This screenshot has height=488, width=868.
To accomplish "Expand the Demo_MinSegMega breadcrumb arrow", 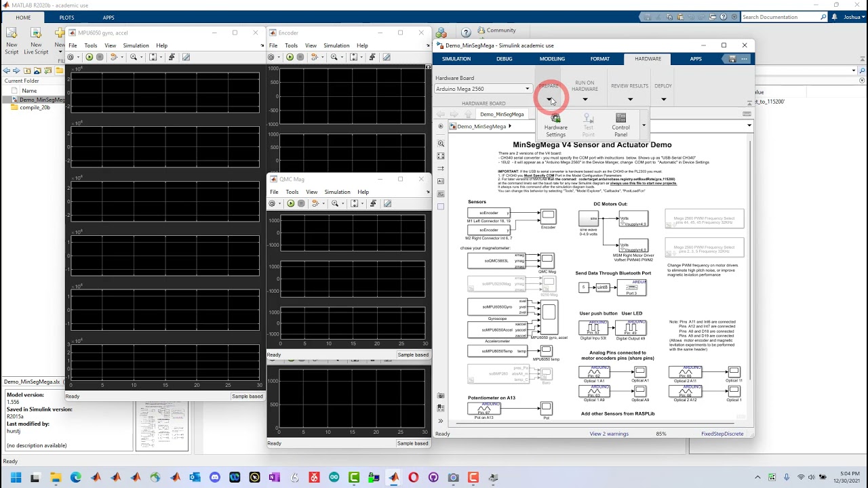I will 510,126.
